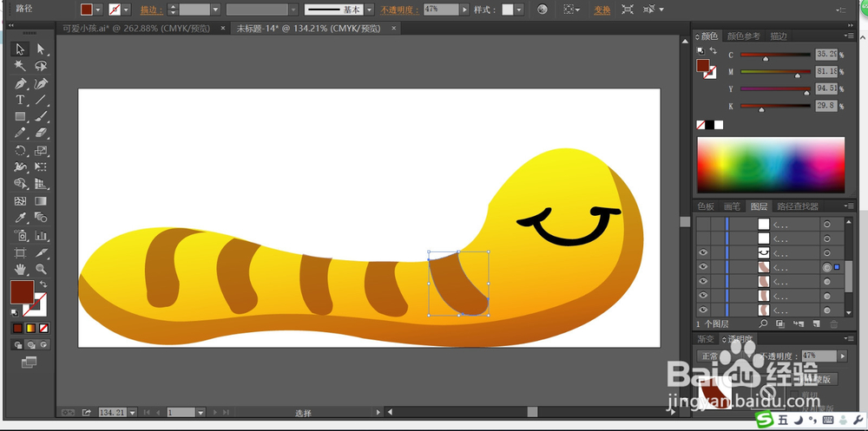Pick the Magic Wand tool

pos(20,66)
